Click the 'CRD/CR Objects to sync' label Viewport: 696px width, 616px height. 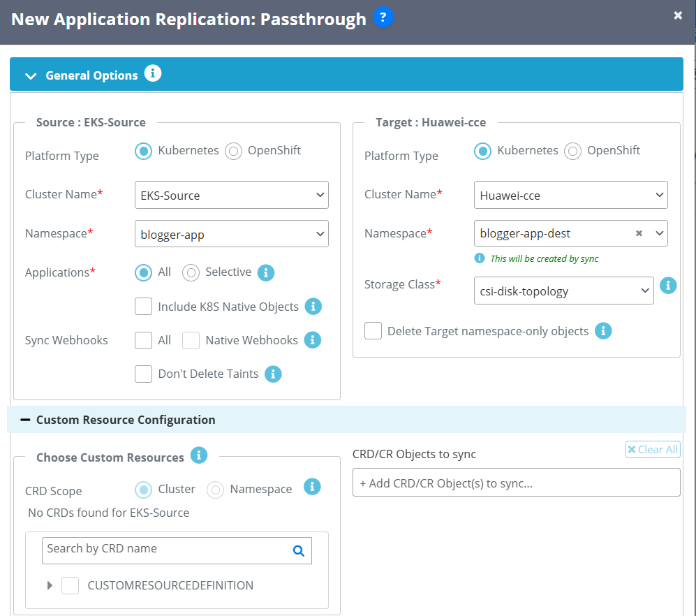point(414,454)
